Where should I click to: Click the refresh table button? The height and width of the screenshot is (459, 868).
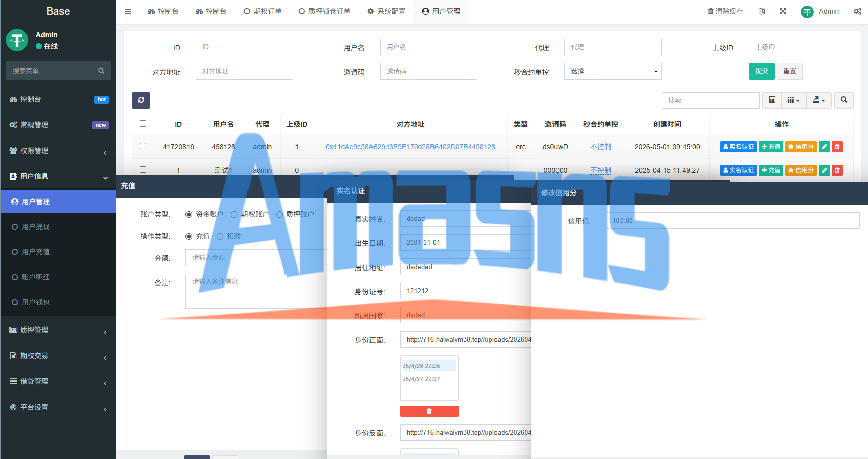click(x=141, y=100)
